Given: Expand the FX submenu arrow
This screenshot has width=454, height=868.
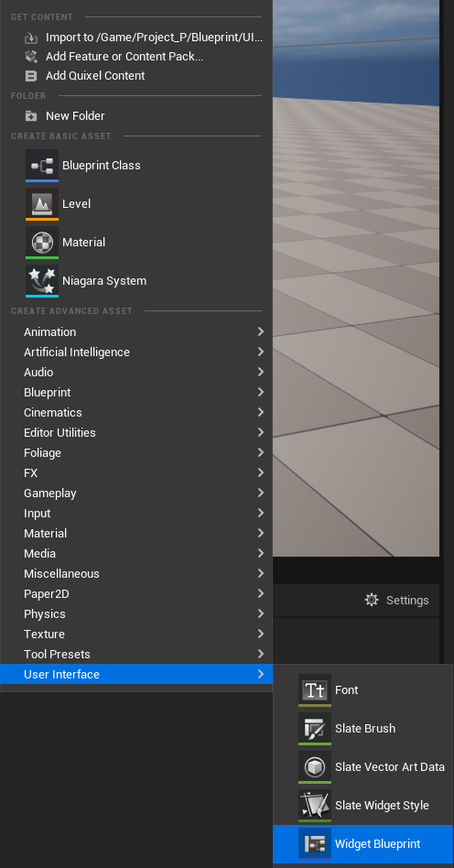Looking at the screenshot, I should [x=261, y=472].
